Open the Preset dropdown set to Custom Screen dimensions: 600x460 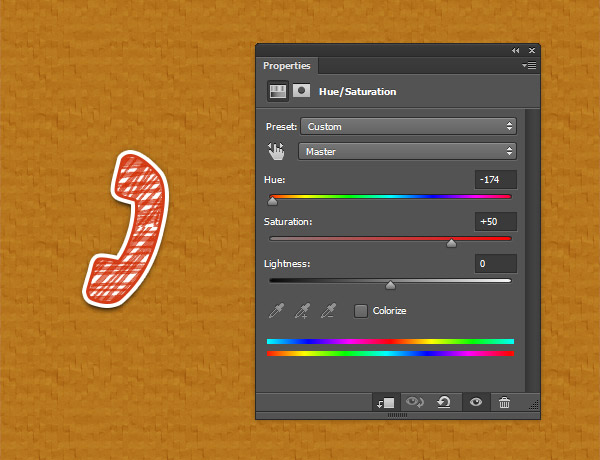click(x=407, y=127)
